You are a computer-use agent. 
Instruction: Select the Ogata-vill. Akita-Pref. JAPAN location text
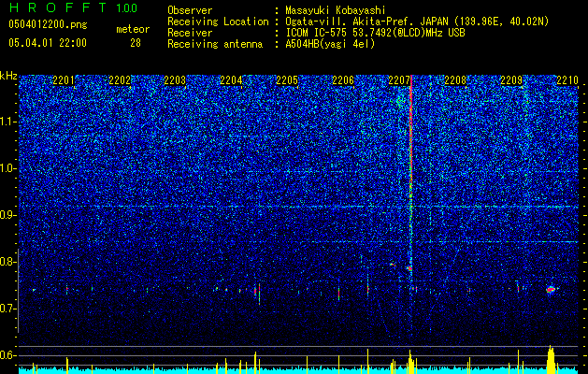point(417,22)
